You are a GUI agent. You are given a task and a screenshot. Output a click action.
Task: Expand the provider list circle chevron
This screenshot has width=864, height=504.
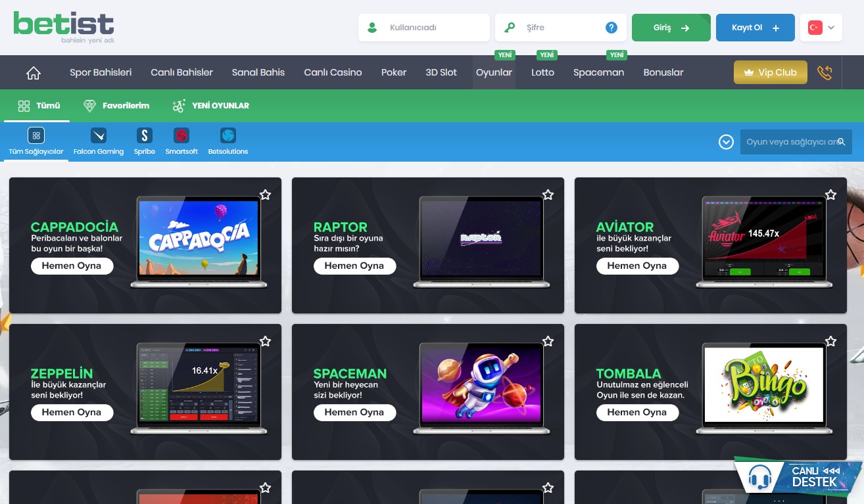coord(726,142)
